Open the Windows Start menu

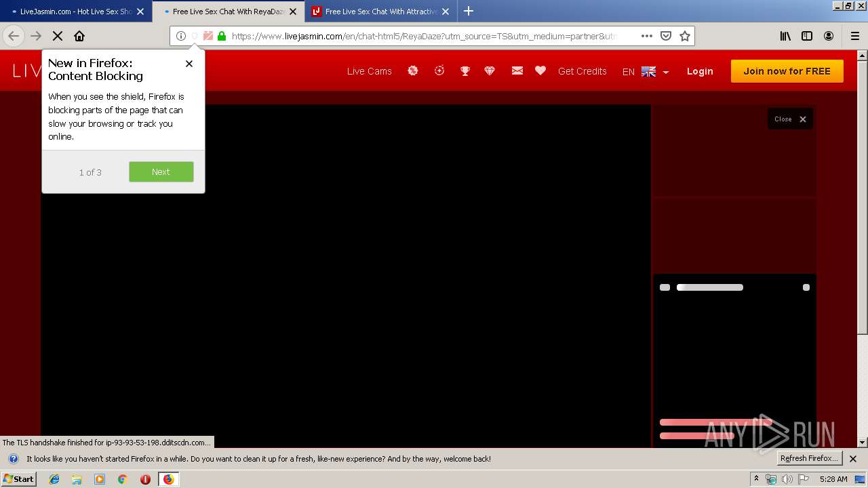click(19, 479)
